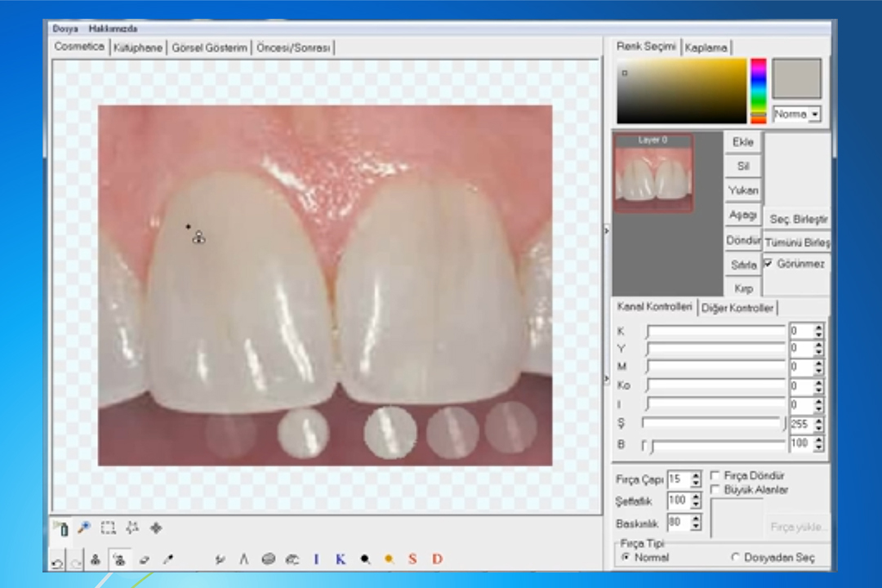
Task: Select the Dosyadan Seç radio button
Action: [734, 557]
